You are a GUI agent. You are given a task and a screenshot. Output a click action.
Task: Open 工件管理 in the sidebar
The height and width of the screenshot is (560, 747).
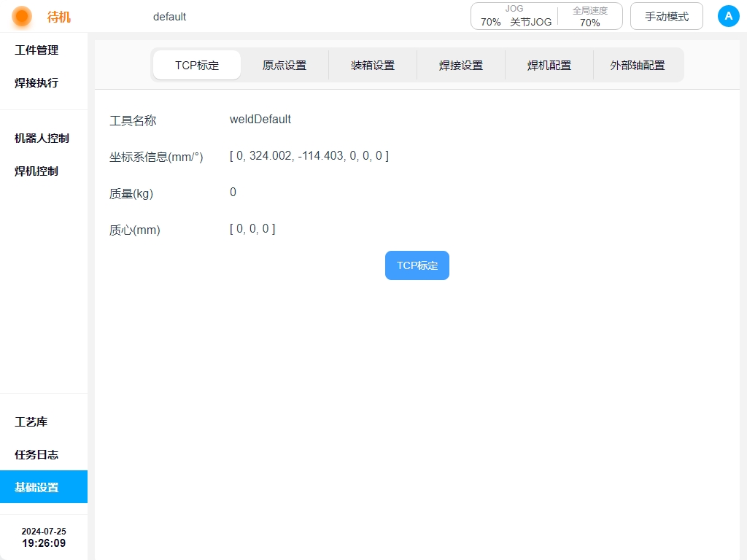(36, 50)
